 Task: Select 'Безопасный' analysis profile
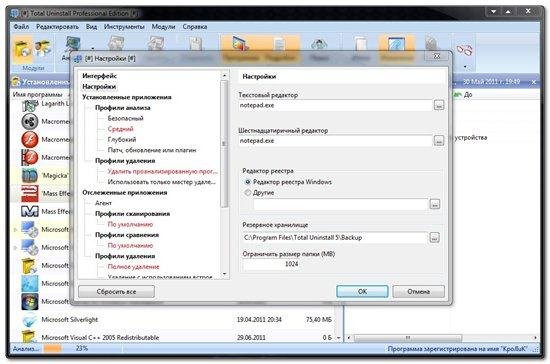(125, 118)
